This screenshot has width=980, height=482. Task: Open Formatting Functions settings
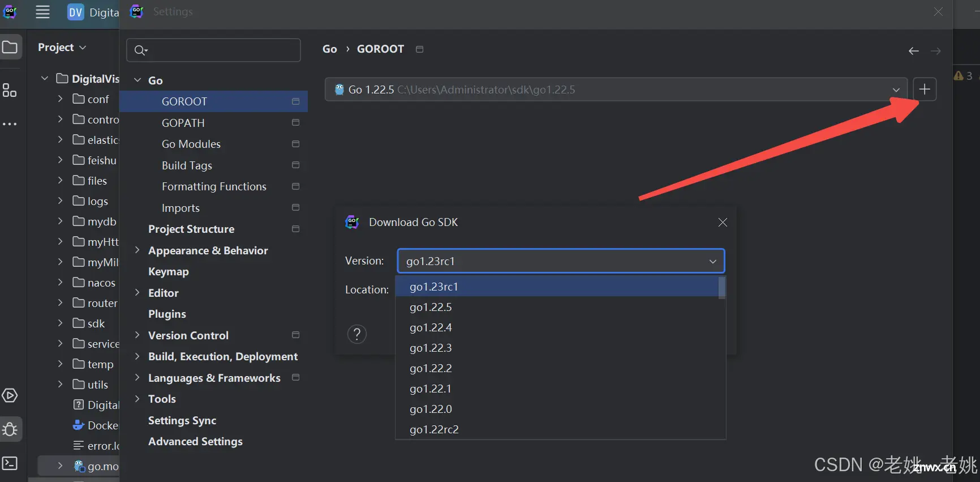pos(214,186)
